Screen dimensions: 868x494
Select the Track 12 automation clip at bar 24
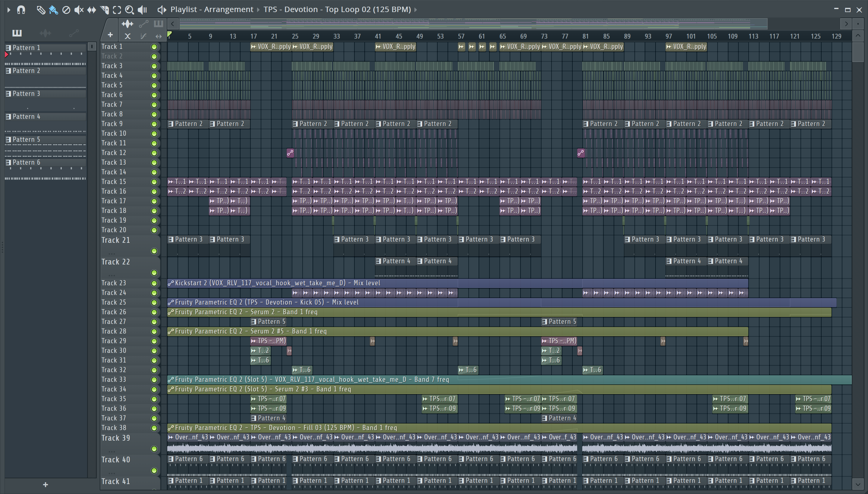point(290,153)
